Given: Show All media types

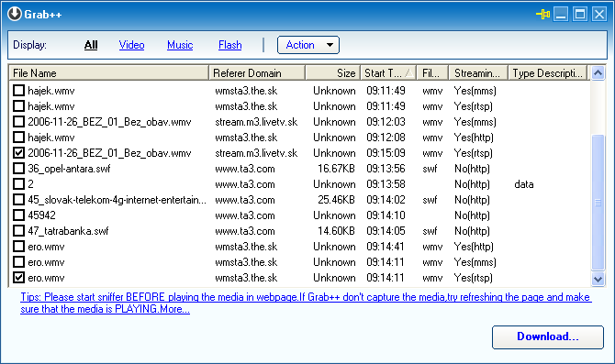Looking at the screenshot, I should 91,45.
